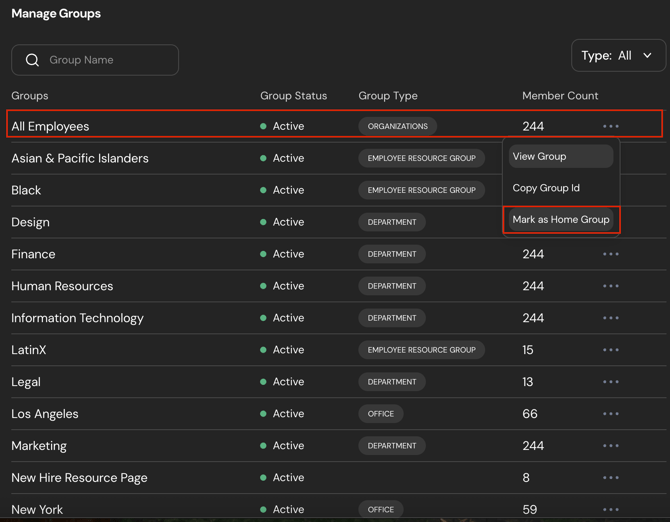Click the Black group name

pyautogui.click(x=26, y=190)
